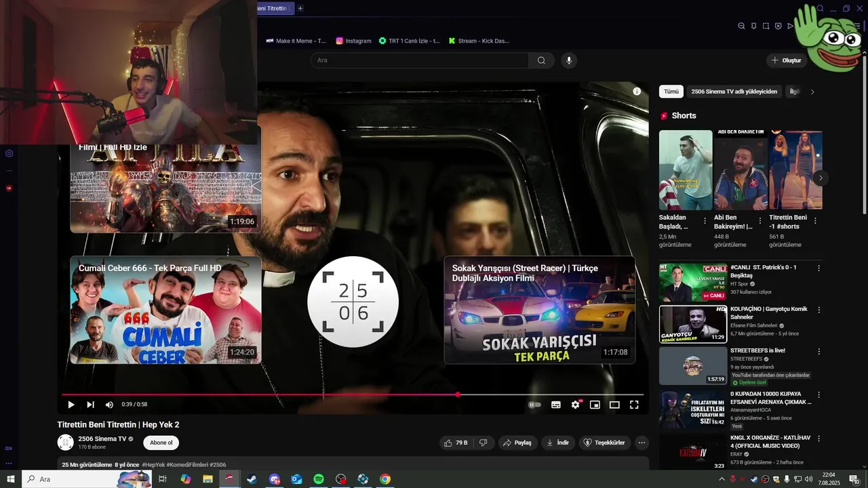868x488 pixels.
Task: Open the Abi Ben Bakireyim short thumbnail
Action: click(x=741, y=170)
